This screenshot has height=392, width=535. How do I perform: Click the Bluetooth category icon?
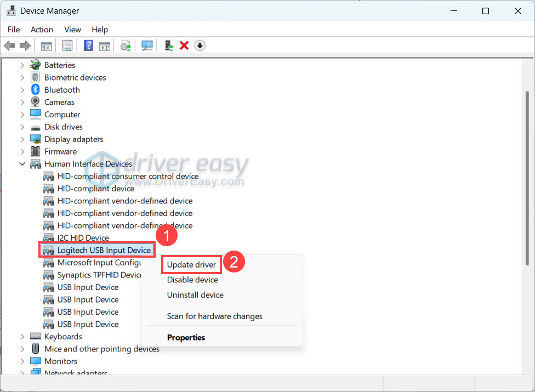[x=35, y=90]
